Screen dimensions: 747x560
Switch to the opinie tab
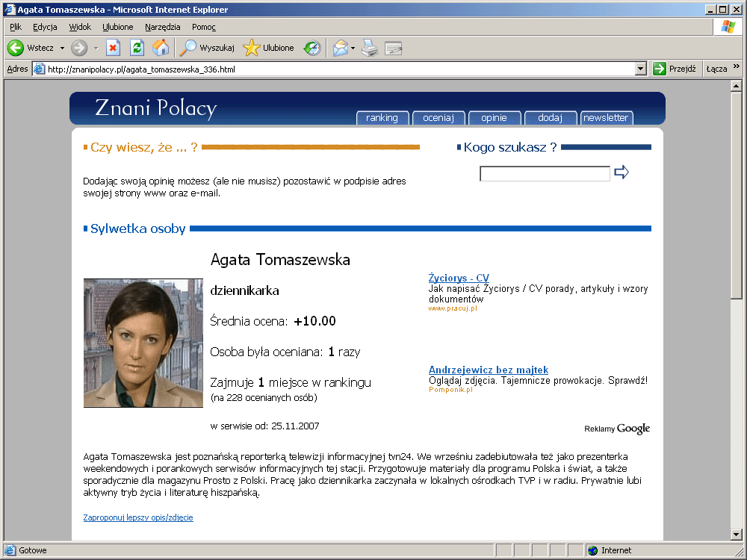(494, 118)
